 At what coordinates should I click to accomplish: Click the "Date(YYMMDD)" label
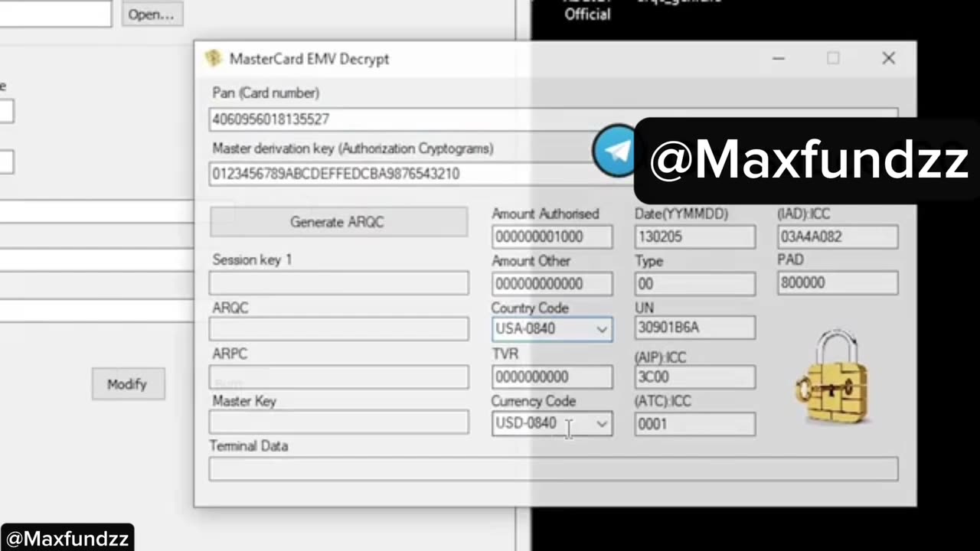pyautogui.click(x=681, y=214)
